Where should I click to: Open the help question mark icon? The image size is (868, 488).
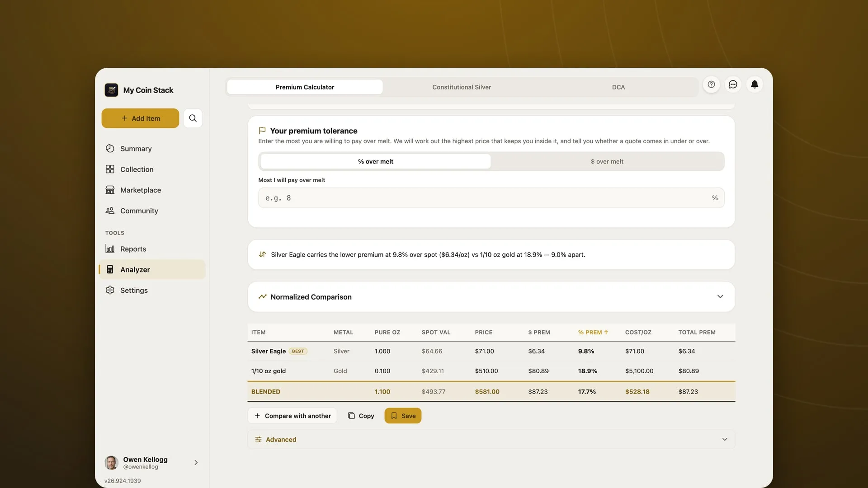click(711, 84)
